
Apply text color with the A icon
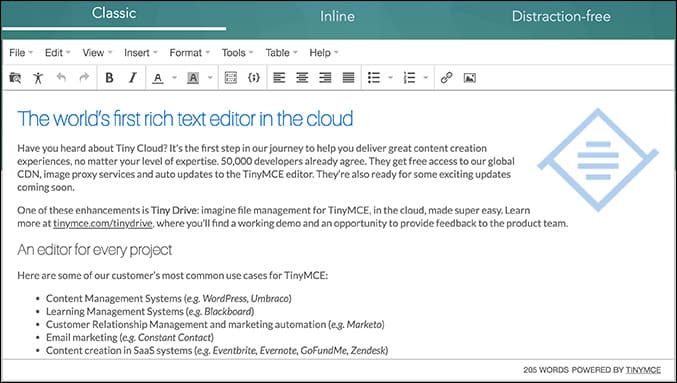(x=158, y=78)
